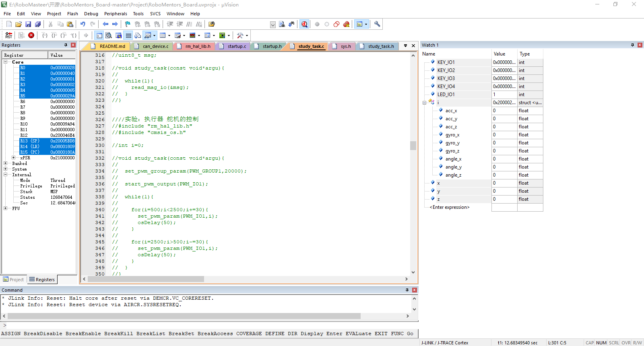Stop program execution with red X
Screen dimensions: 644x346
pos(31,35)
